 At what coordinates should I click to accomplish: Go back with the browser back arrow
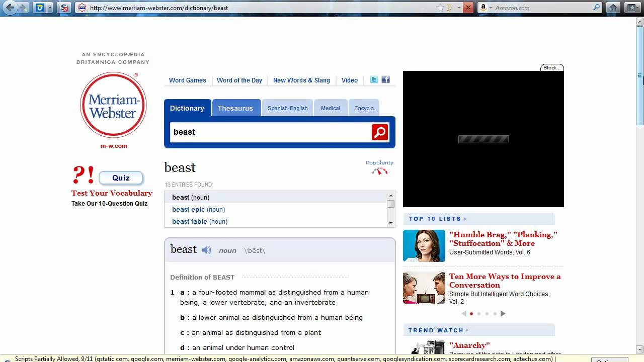tap(10, 8)
